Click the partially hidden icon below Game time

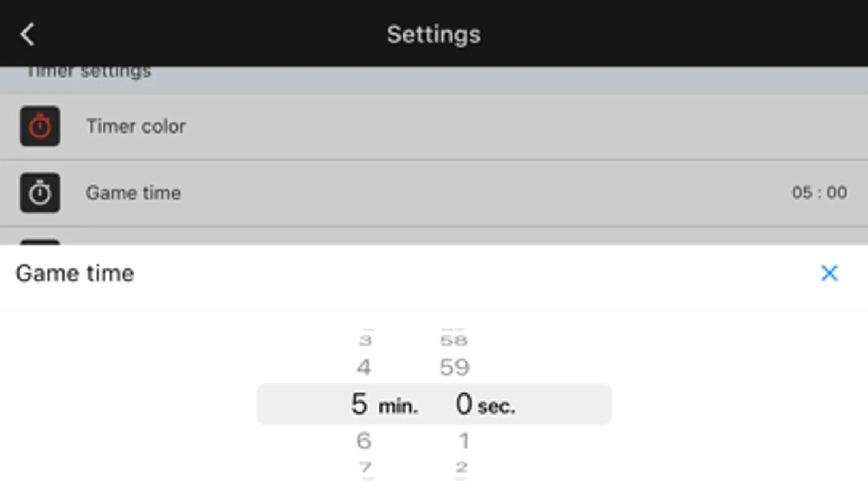point(40,241)
